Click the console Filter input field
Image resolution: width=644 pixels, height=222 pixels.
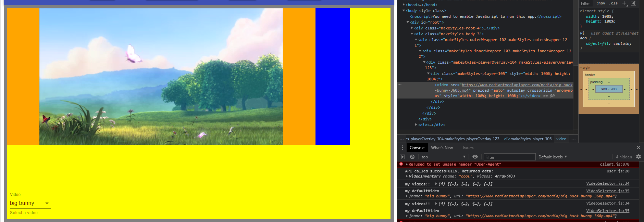pos(509,157)
